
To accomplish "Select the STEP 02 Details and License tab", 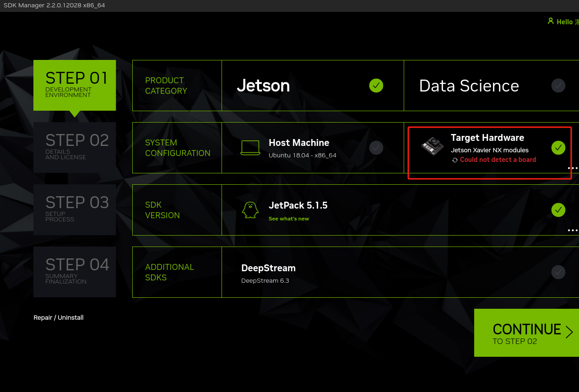I will [x=75, y=147].
